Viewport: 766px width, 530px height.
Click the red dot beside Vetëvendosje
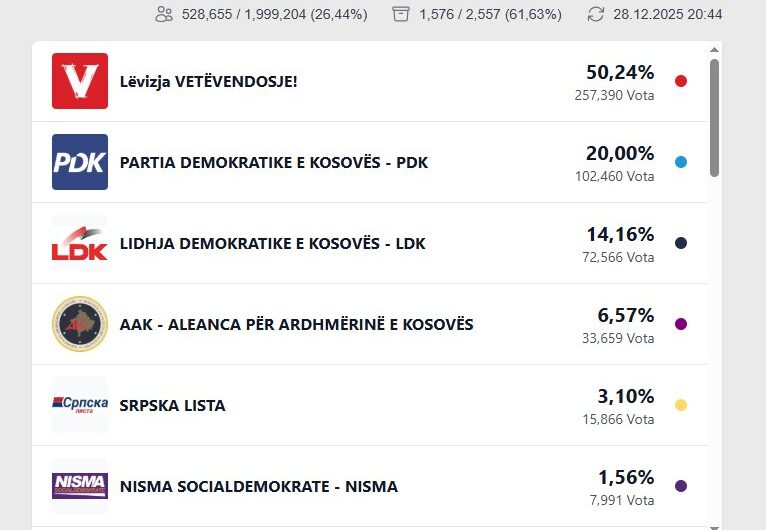click(x=681, y=81)
